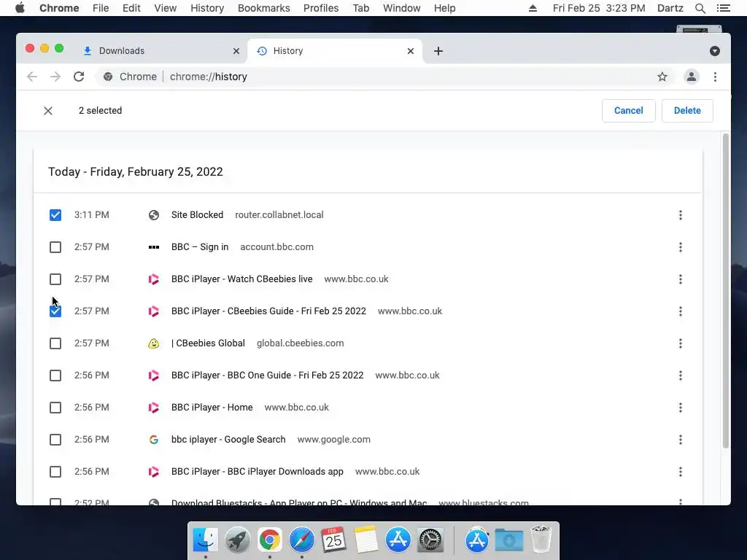
Task: Open the profile avatar icon
Action: tap(692, 77)
